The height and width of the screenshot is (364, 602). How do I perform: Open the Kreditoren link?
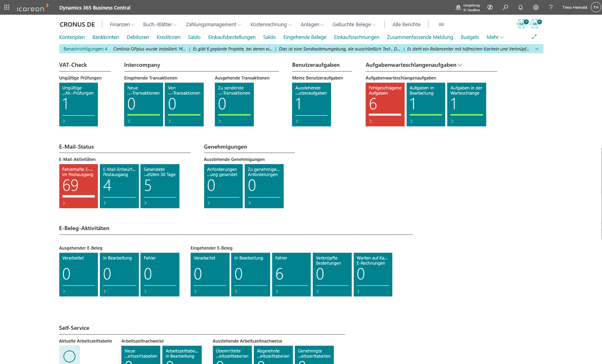pyautogui.click(x=168, y=37)
